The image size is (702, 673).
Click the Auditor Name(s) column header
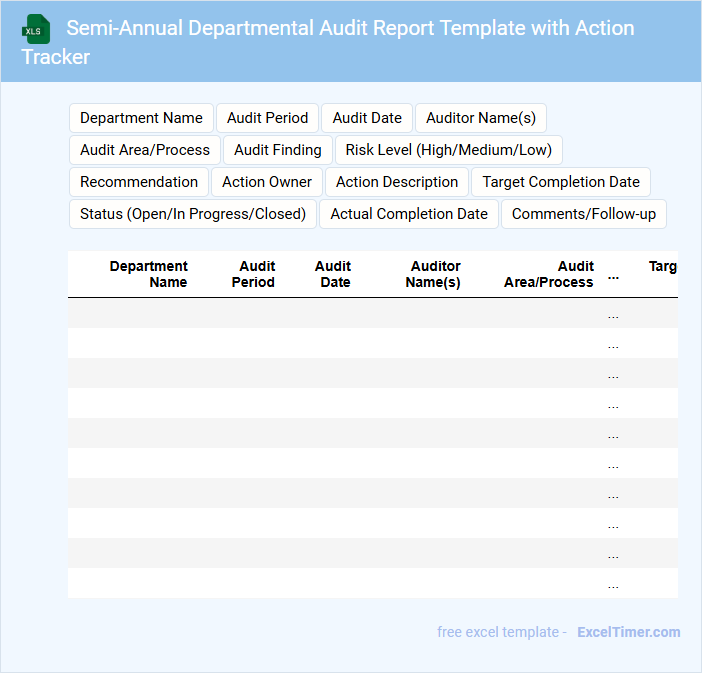434,274
